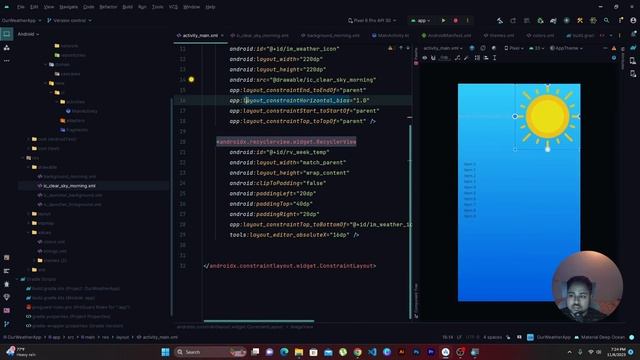
Task: Switch to the AndroidManifest.xml editor tab
Action: pos(446,36)
